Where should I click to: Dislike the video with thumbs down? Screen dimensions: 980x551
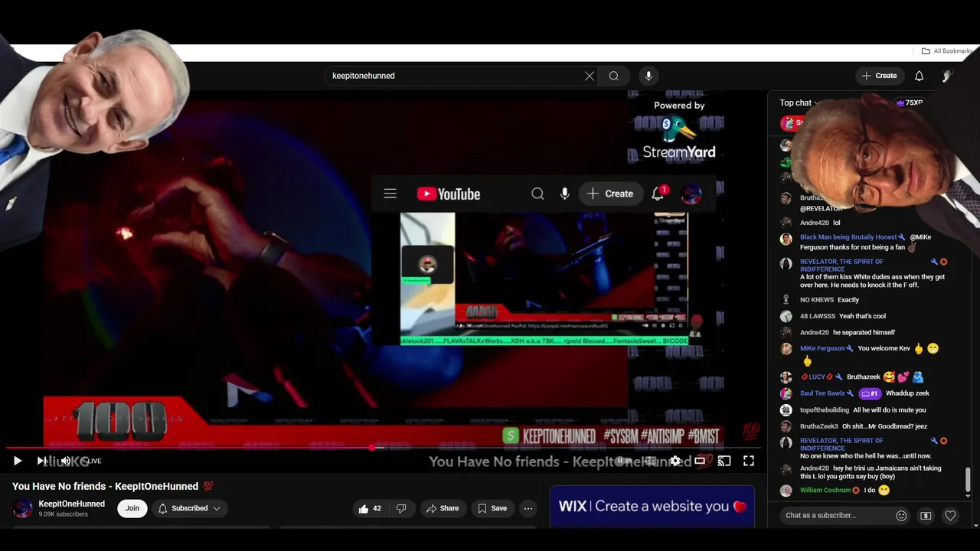click(401, 508)
